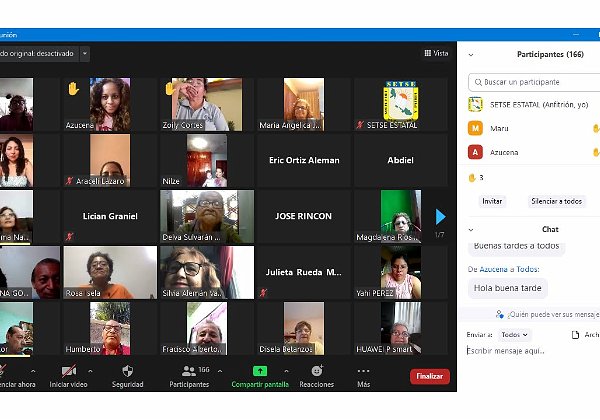Click Maru's orange M avatar
The height and width of the screenshot is (420, 600).
coord(475,128)
